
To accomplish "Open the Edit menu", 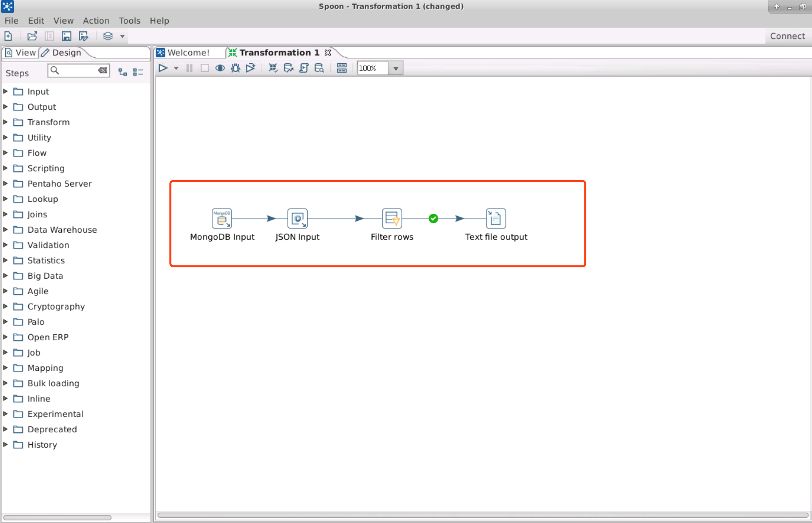I will (x=36, y=21).
